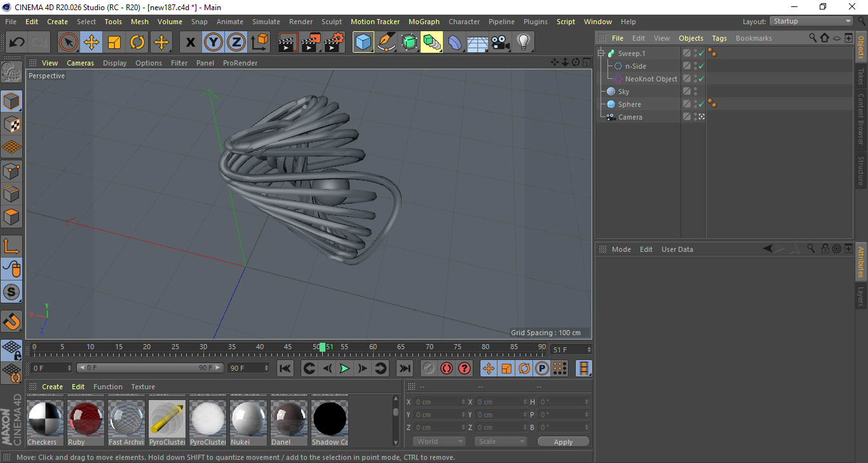Image resolution: width=868 pixels, height=463 pixels.
Task: Click the preview range slider bar
Action: coord(150,368)
